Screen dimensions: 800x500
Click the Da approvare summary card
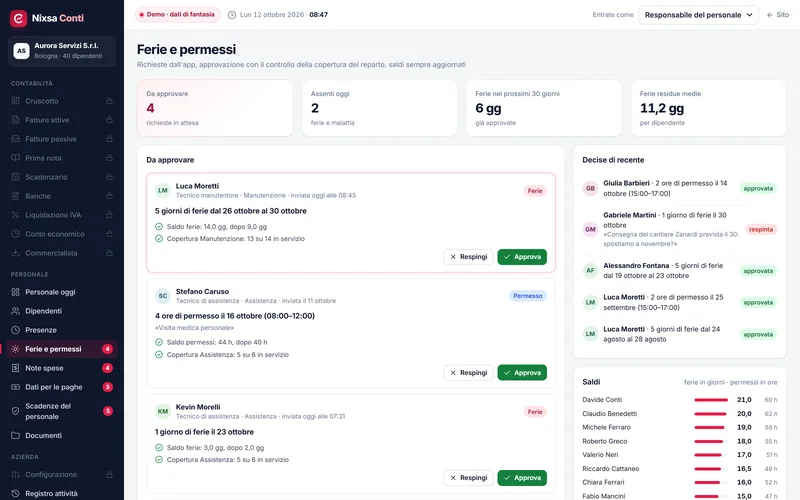pyautogui.click(x=215, y=108)
